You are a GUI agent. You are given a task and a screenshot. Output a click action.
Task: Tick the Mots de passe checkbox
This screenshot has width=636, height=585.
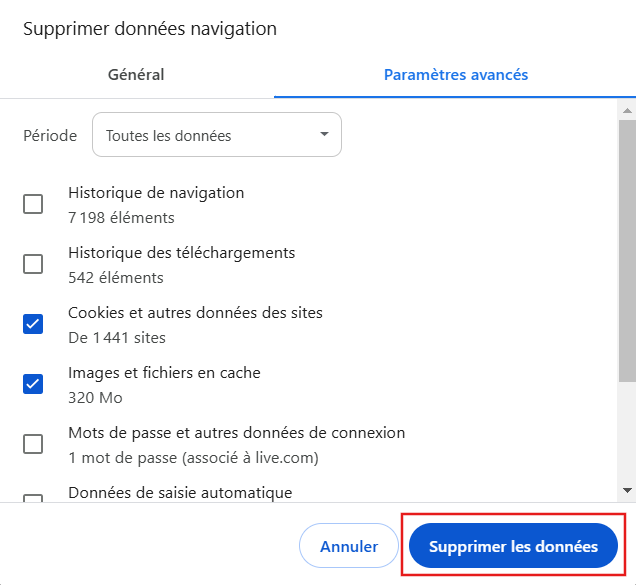click(x=33, y=444)
